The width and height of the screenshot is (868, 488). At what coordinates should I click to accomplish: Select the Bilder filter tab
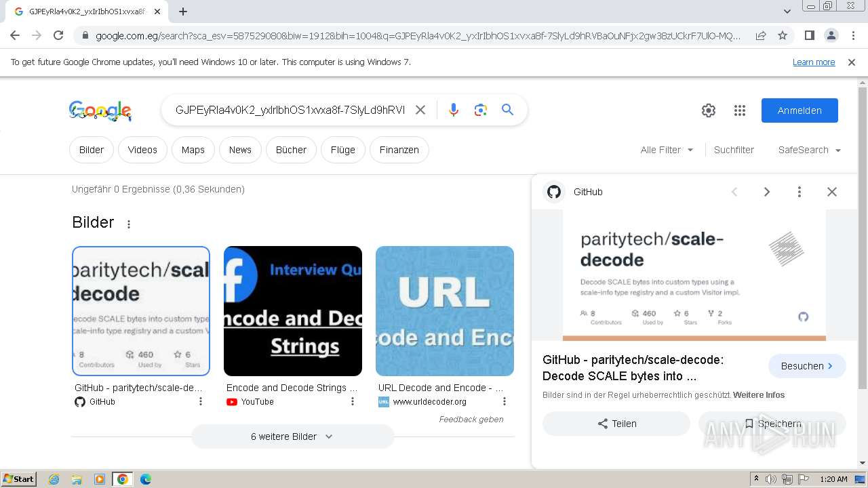(x=92, y=150)
